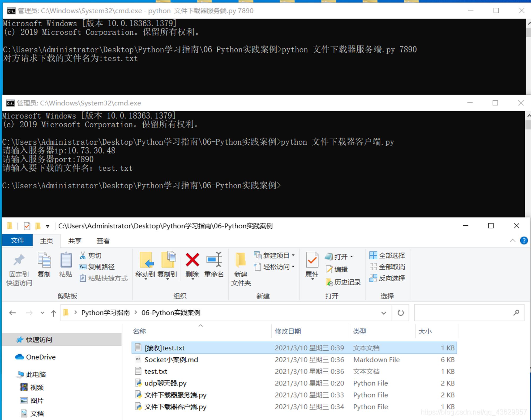Click Select none (全部取消)

[387, 267]
